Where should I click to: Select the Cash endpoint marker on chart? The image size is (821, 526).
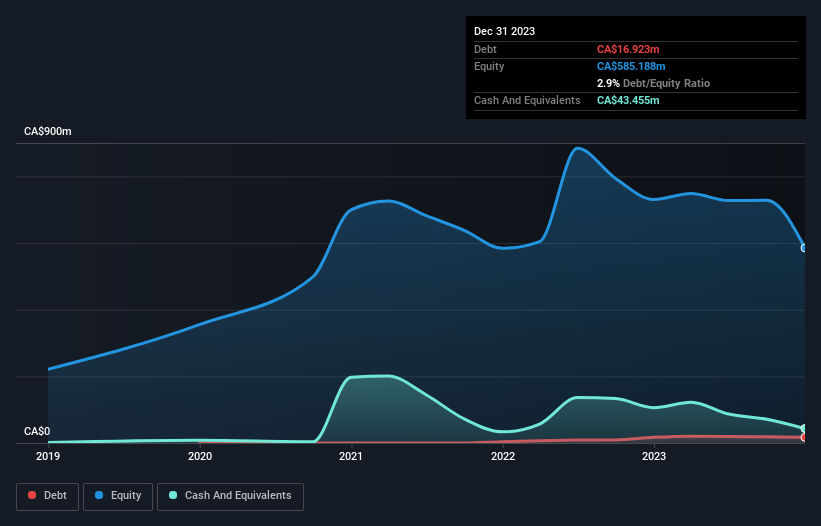click(804, 429)
